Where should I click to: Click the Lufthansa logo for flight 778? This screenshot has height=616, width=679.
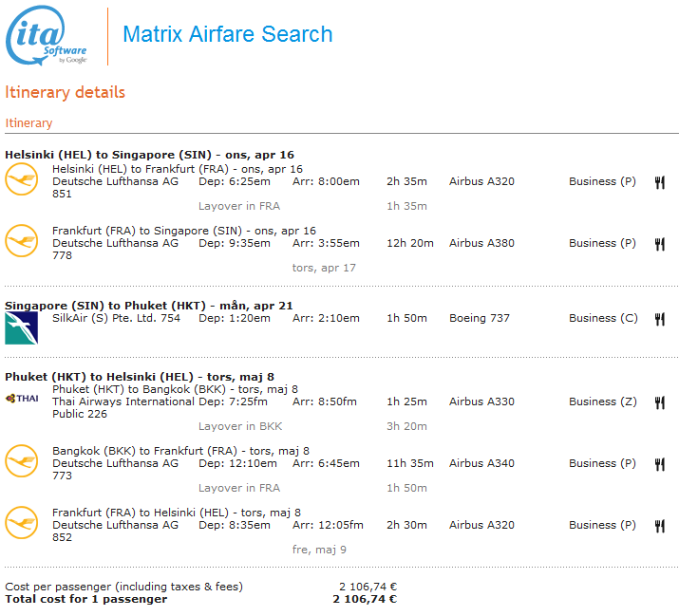click(21, 241)
